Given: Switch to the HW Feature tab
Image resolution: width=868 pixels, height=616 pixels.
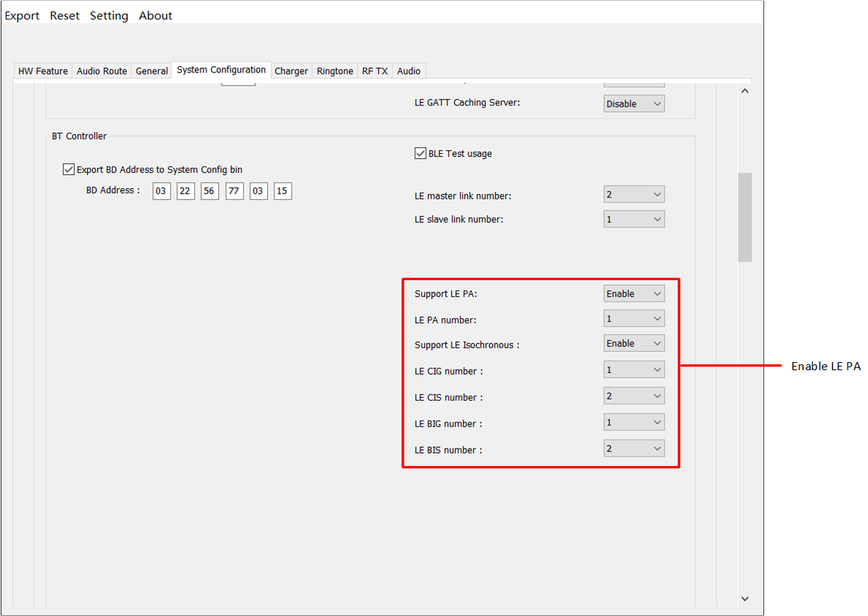Looking at the screenshot, I should point(43,71).
